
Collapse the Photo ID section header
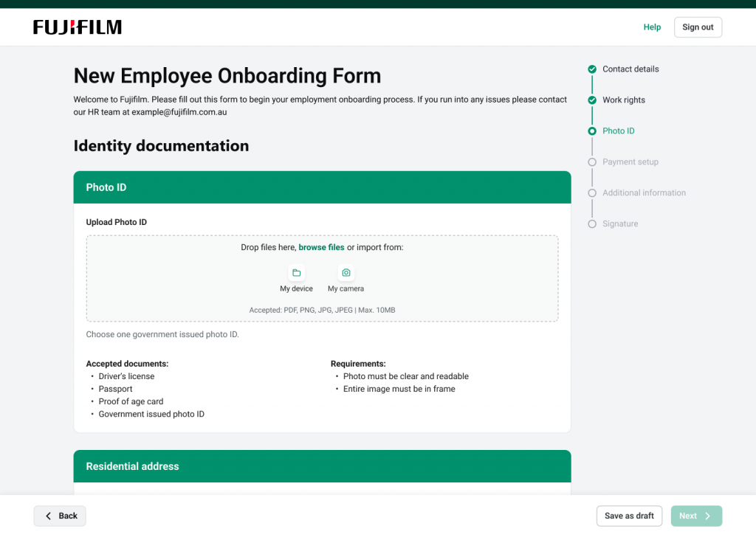pyautogui.click(x=321, y=187)
